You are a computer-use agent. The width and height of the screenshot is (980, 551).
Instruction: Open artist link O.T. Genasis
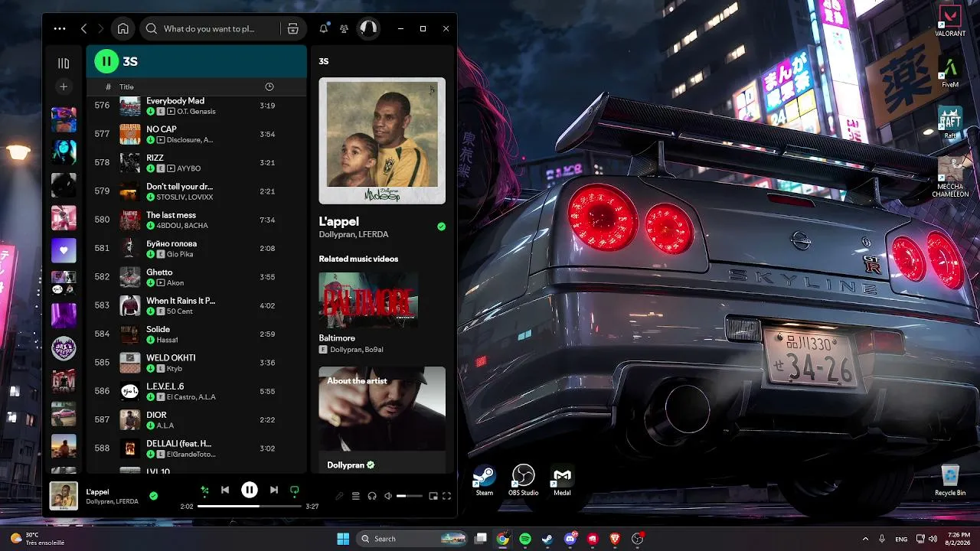pos(196,112)
